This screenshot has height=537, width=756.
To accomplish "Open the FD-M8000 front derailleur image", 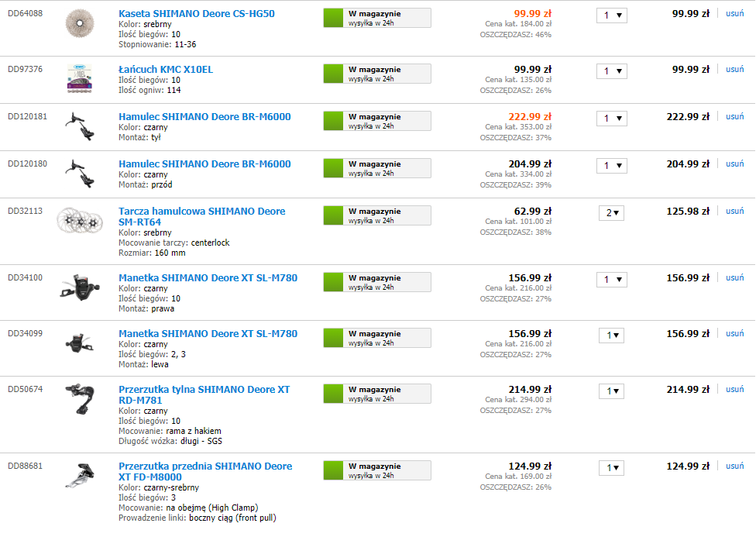I will click(x=80, y=476).
